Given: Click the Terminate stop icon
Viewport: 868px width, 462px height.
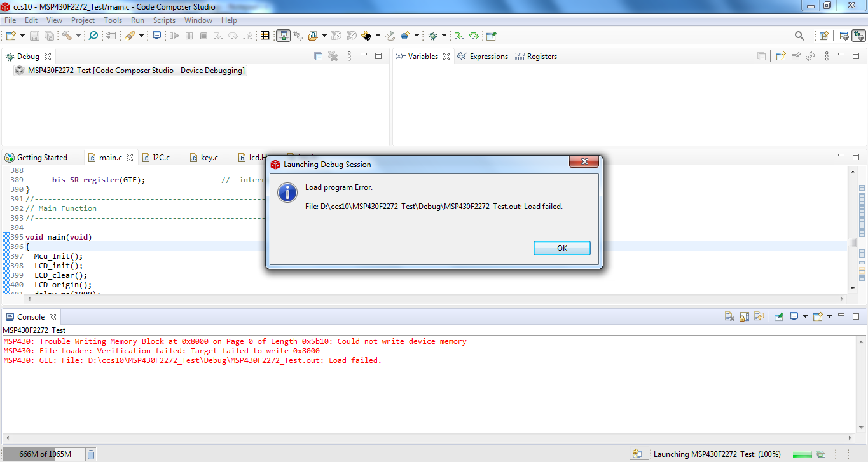Looking at the screenshot, I should pos(203,36).
